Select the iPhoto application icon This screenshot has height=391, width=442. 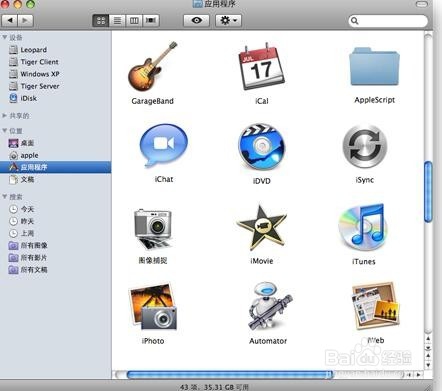click(x=153, y=307)
